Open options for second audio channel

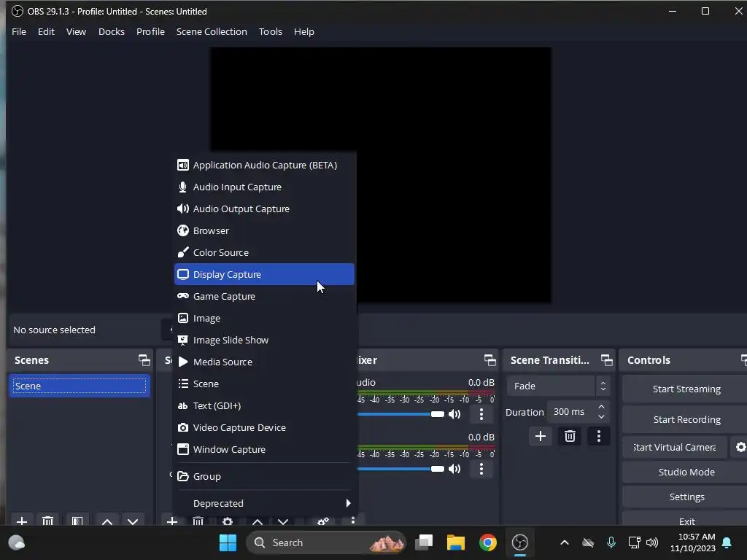click(481, 469)
